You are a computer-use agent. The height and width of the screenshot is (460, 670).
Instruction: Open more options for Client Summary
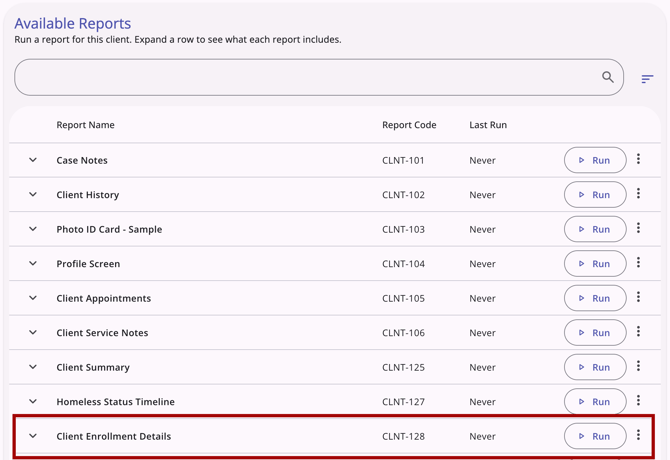[638, 366]
